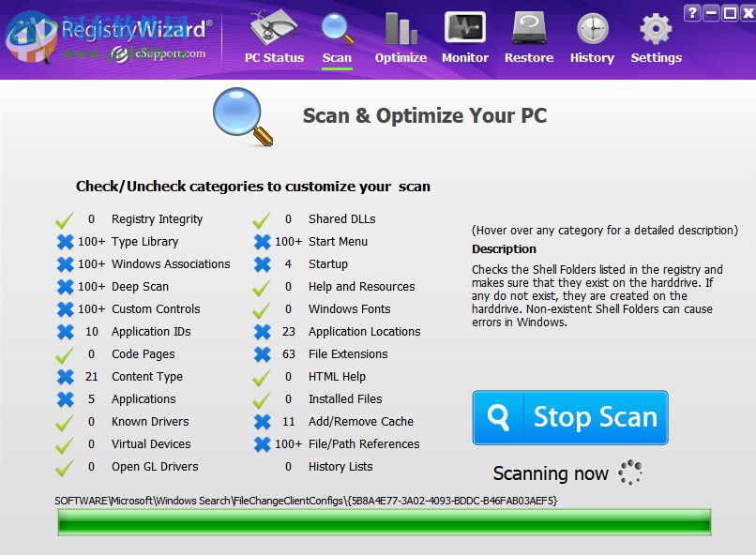This screenshot has width=756, height=555.
Task: Open the Settings gear icon
Action: pyautogui.click(x=655, y=31)
